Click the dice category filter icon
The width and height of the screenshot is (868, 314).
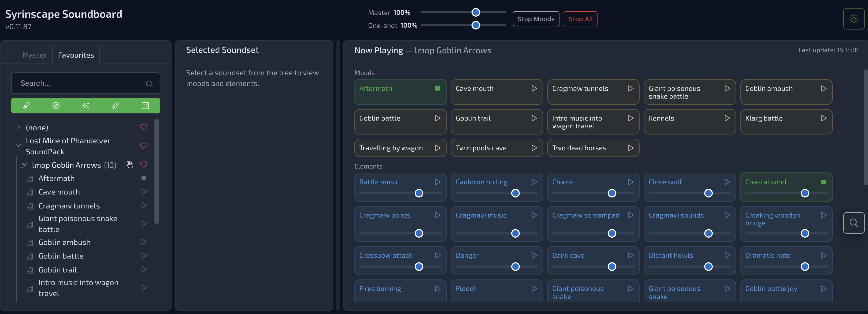pos(145,106)
